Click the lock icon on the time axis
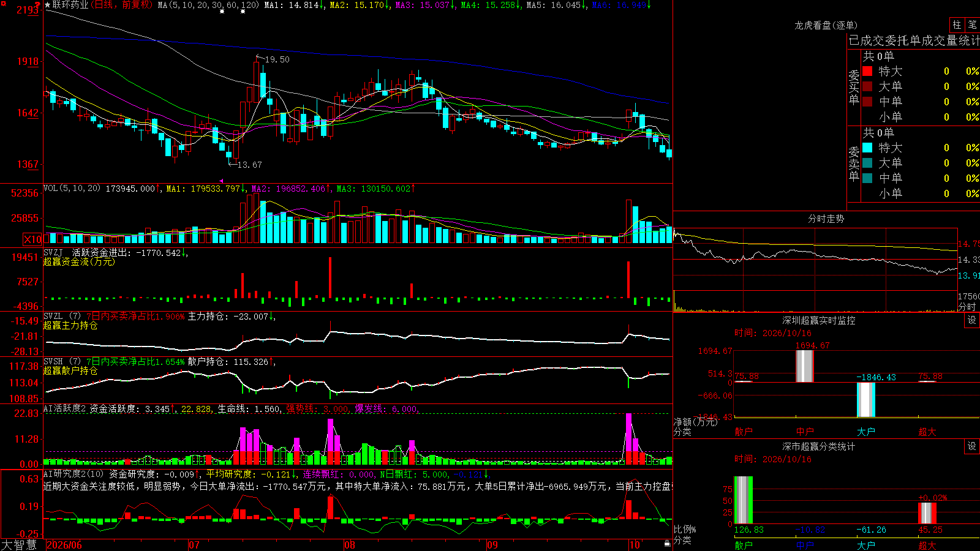980x551 pixels. tap(667, 544)
